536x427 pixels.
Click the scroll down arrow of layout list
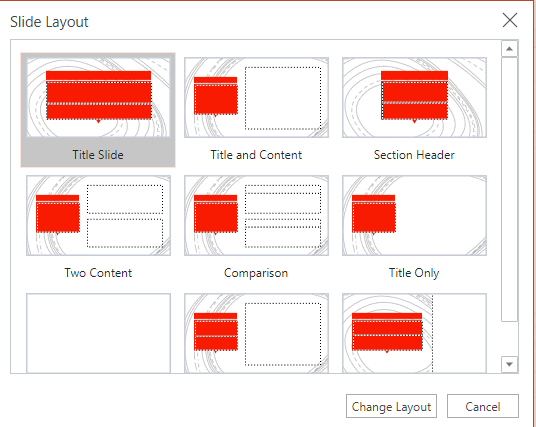pos(509,364)
